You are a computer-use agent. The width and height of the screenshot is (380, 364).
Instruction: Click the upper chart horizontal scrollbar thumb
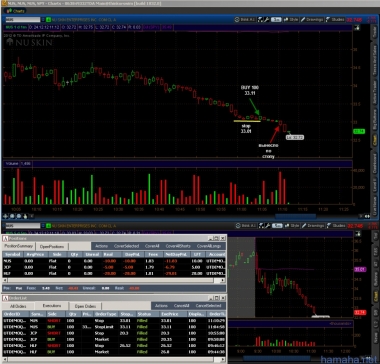pos(295,216)
